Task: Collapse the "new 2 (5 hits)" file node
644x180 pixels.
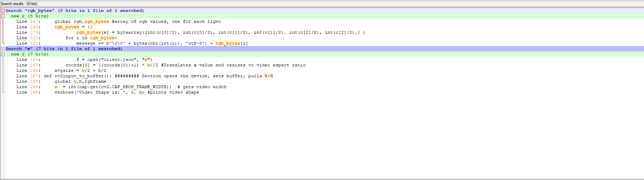Action: point(3,16)
